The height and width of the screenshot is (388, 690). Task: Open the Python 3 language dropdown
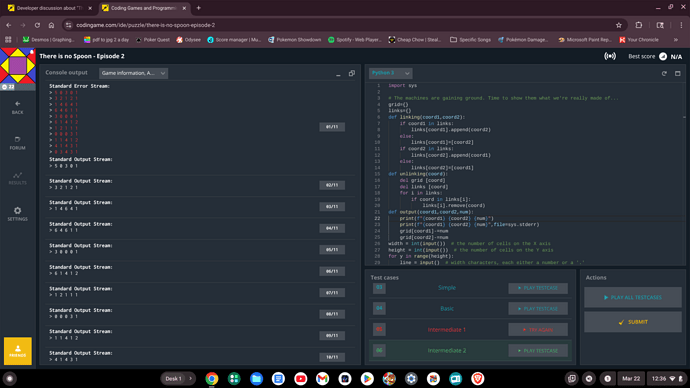pos(390,73)
